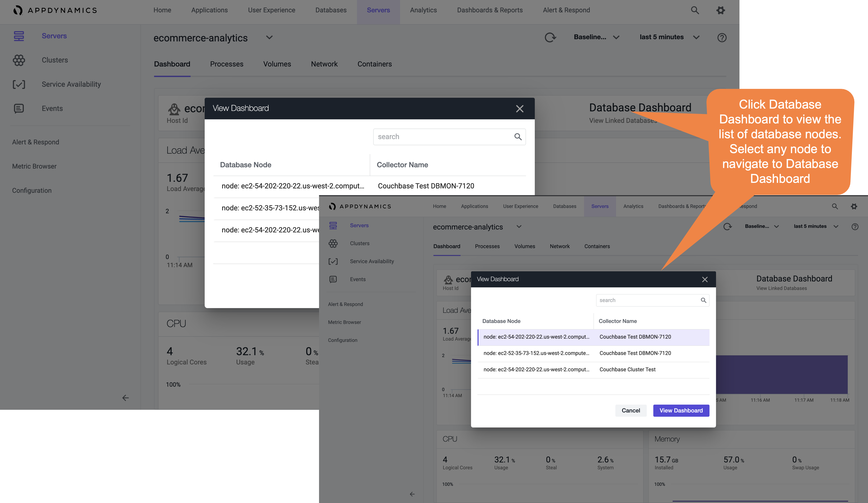Screen dimensions: 868x503
Task: Click the search icon in back window top bar
Action: click(695, 10)
